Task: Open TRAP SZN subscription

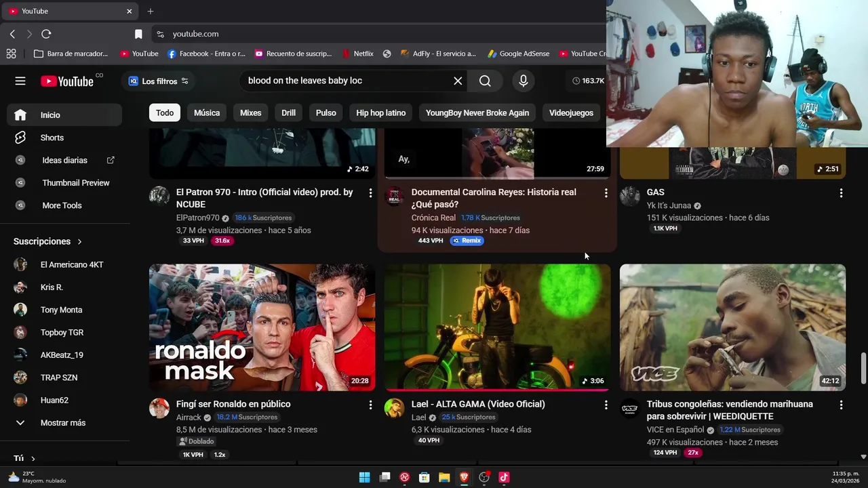Action: click(x=64, y=378)
